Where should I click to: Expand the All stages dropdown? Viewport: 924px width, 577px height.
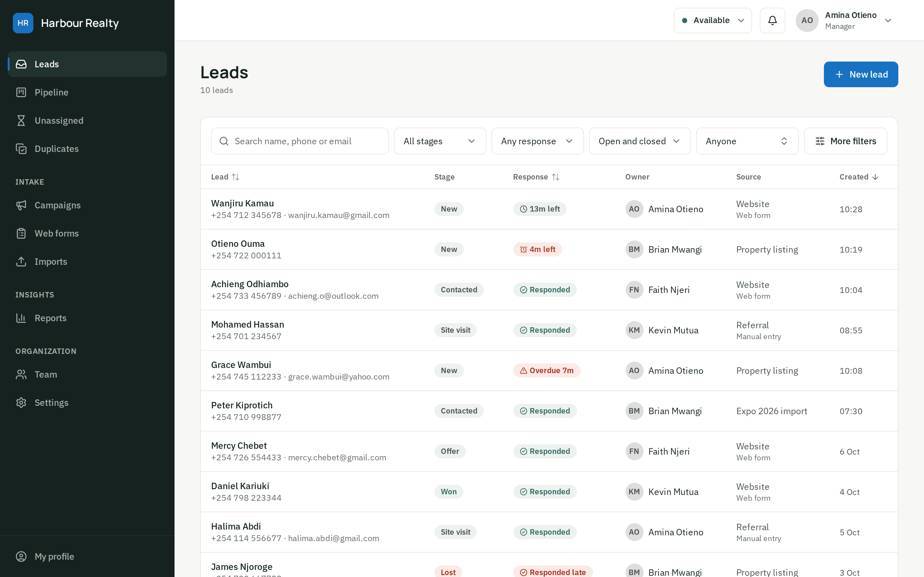(440, 141)
